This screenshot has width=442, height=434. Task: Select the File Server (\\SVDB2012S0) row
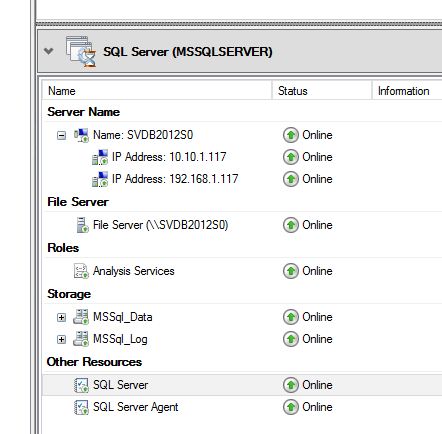pos(161,225)
